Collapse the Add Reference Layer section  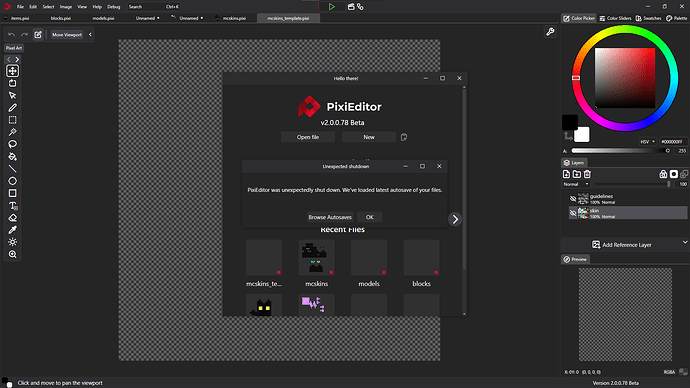(685, 242)
